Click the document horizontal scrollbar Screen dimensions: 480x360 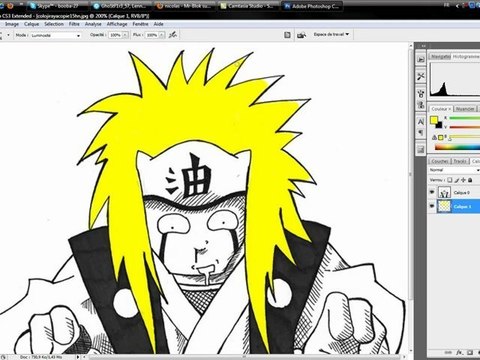[x=243, y=357]
